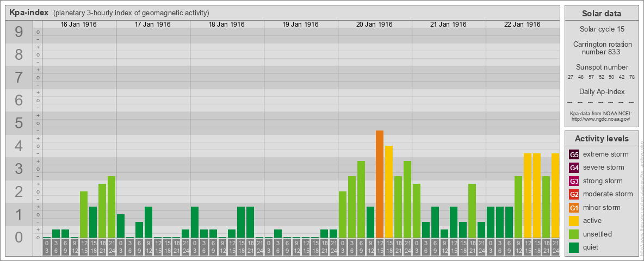This screenshot has width=644, height=261.
Task: Click the Kp level 7 axis label
Action: tap(19, 78)
